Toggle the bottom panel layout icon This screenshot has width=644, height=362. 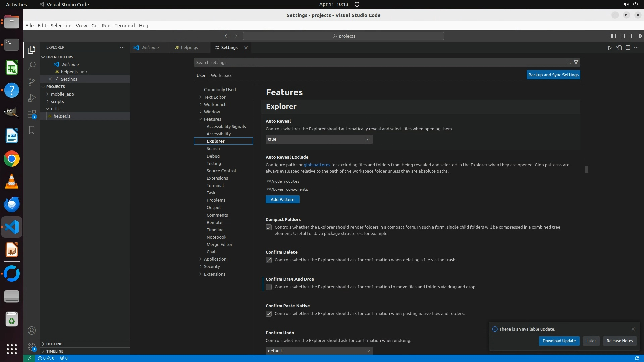pos(622,36)
